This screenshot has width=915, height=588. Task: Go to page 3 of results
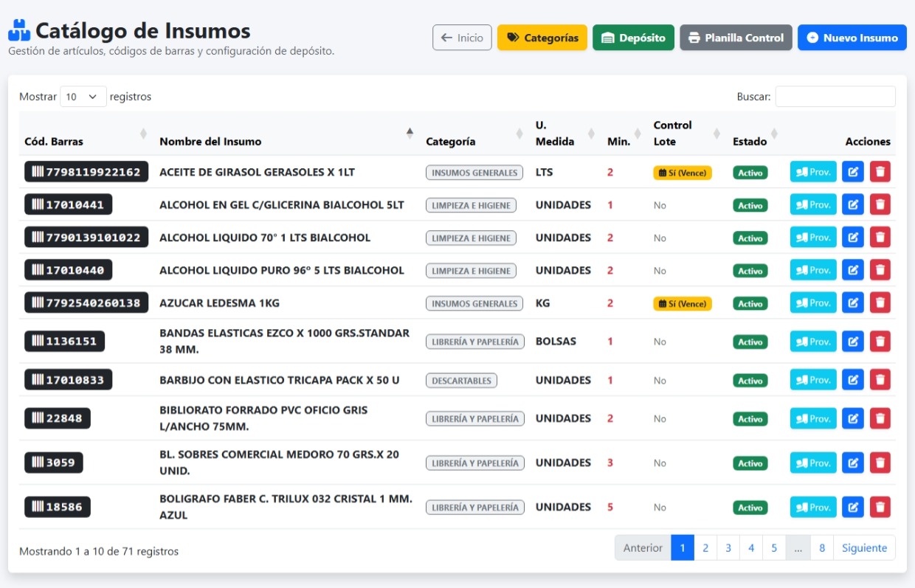click(x=728, y=548)
